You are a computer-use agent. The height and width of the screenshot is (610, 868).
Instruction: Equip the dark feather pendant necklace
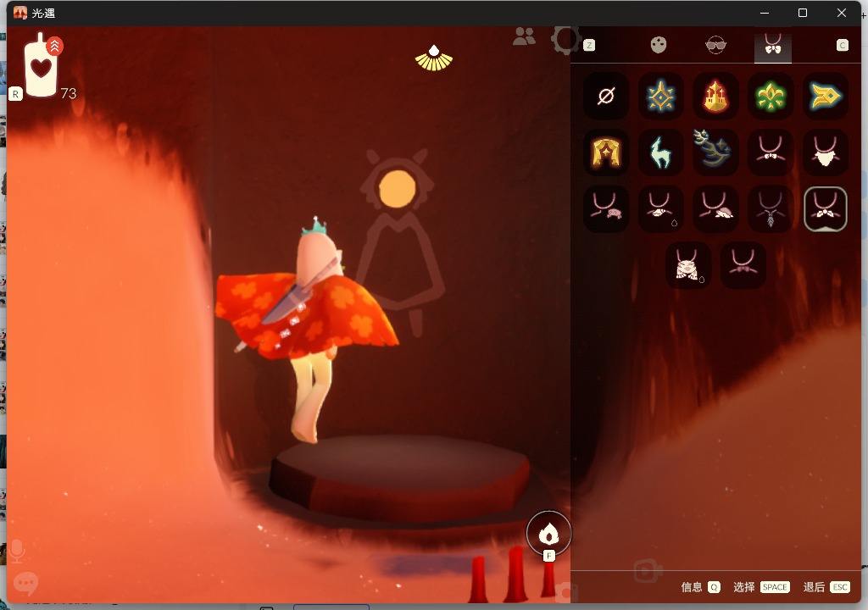click(x=770, y=208)
